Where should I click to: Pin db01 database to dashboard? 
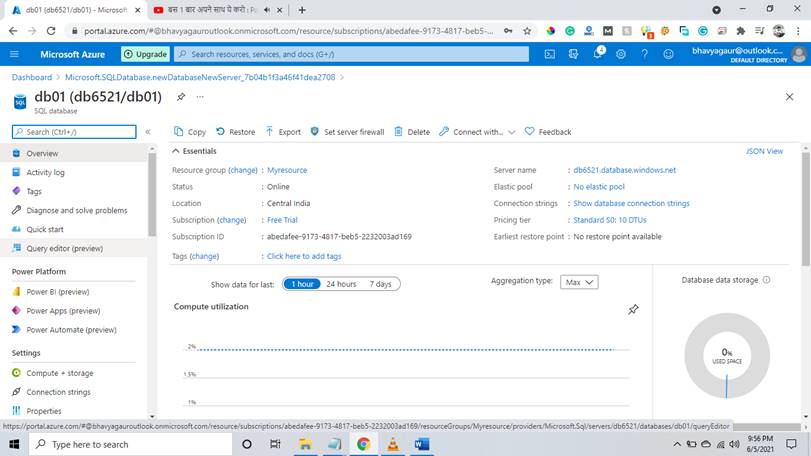(181, 97)
